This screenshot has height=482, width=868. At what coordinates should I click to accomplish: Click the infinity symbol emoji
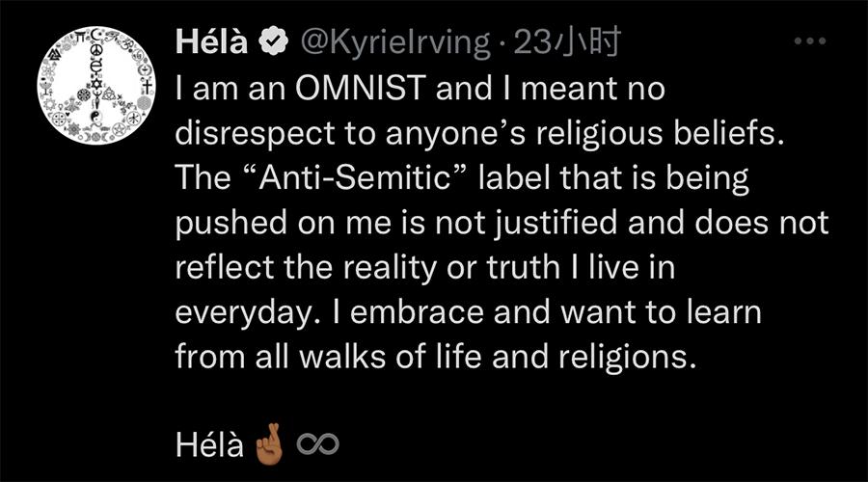(x=317, y=443)
